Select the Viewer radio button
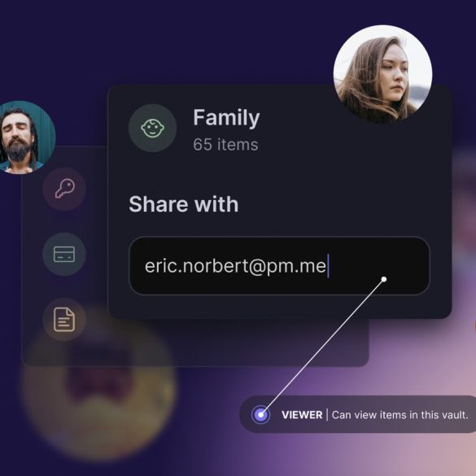 tap(260, 414)
